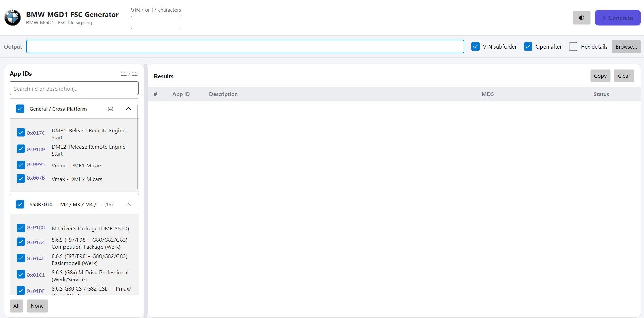Uncheck 0x01A4 Competition Package checkbox
This screenshot has height=318, width=644.
(x=21, y=242)
